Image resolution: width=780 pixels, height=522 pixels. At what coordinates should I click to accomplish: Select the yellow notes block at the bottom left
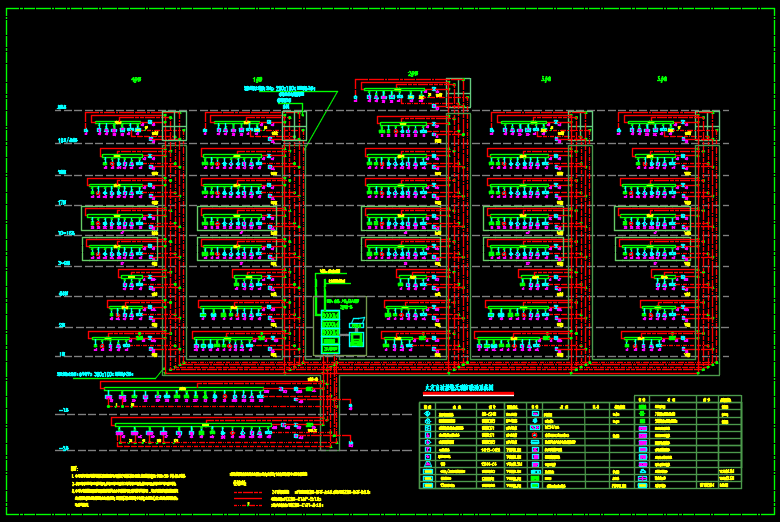(x=128, y=487)
